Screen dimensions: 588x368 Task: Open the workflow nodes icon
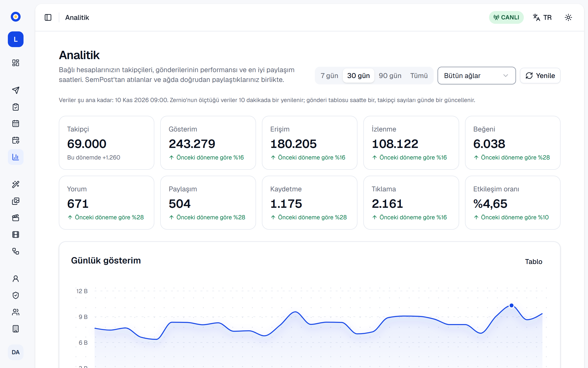tap(16, 251)
